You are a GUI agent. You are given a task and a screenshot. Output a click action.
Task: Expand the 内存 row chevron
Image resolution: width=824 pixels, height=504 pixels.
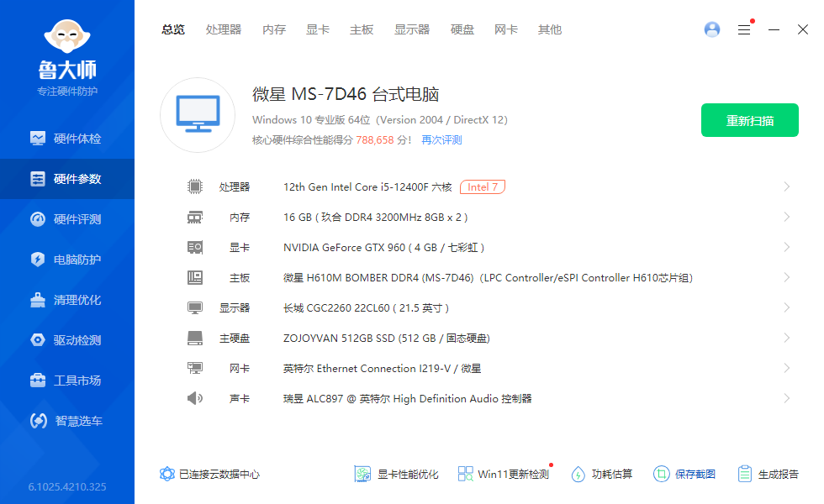[787, 217]
